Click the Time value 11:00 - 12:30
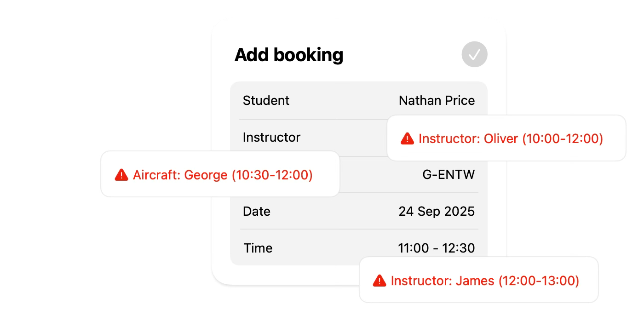 [437, 248]
